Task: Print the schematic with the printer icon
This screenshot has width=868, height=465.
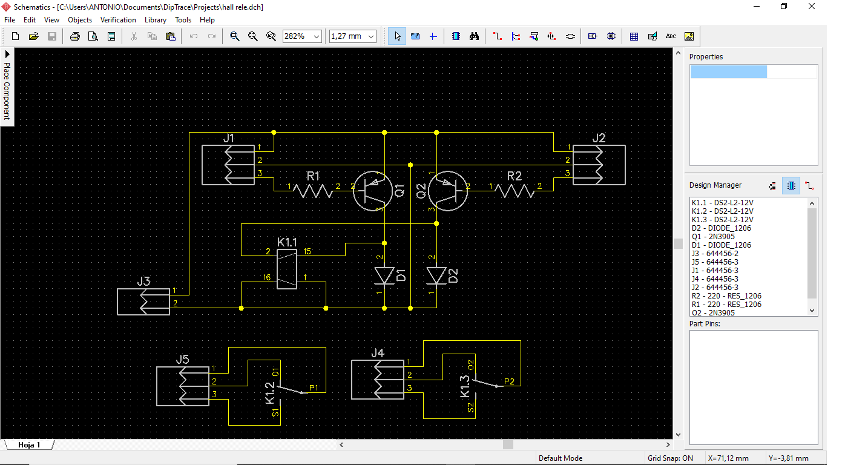Action: click(75, 36)
